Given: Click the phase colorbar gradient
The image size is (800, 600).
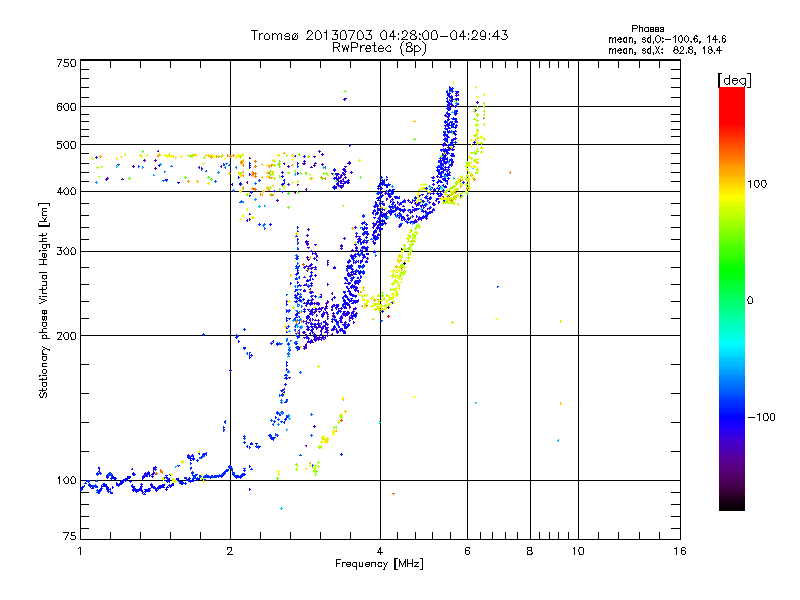Looking at the screenshot, I should [732, 298].
